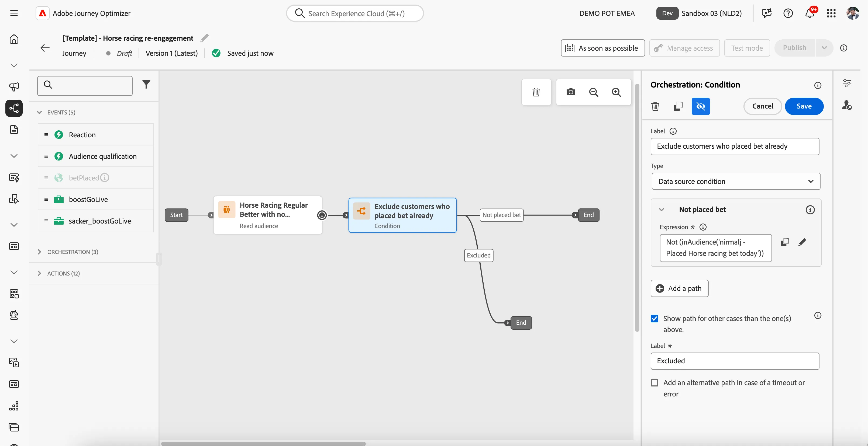Image resolution: width=868 pixels, height=446 pixels.
Task: Take canvas screenshot with camera icon
Action: (x=570, y=92)
